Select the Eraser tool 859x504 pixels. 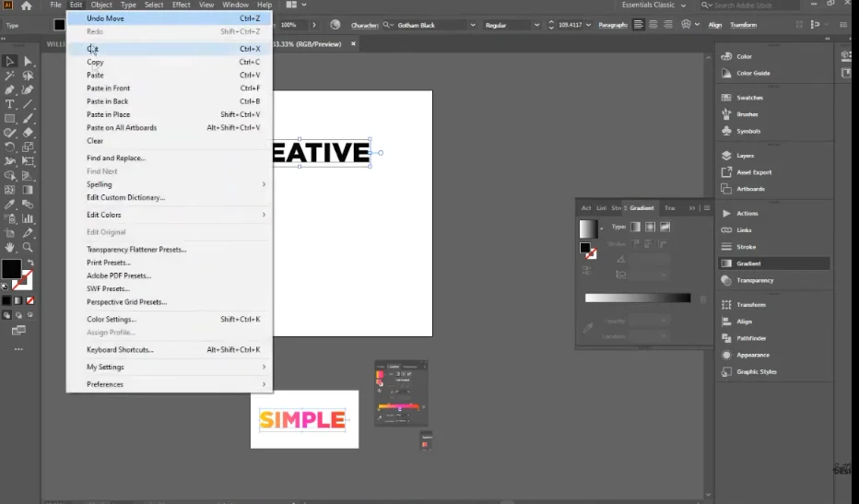coord(28,133)
